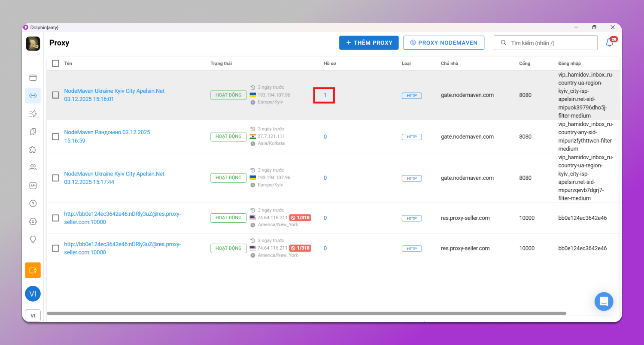The height and width of the screenshot is (345, 644).
Task: Open the browser profiles sidebar icon
Action: (x=33, y=78)
